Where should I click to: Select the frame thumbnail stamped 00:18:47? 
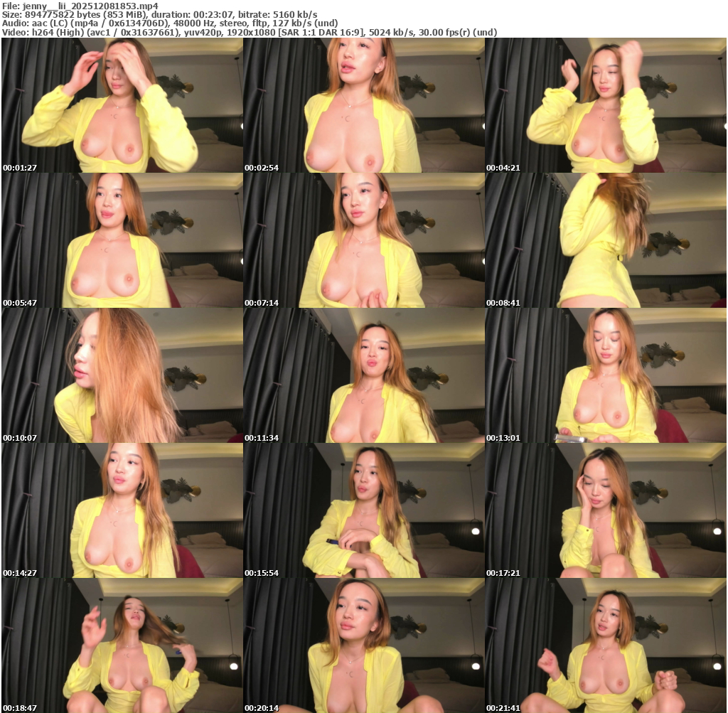[x=122, y=645]
